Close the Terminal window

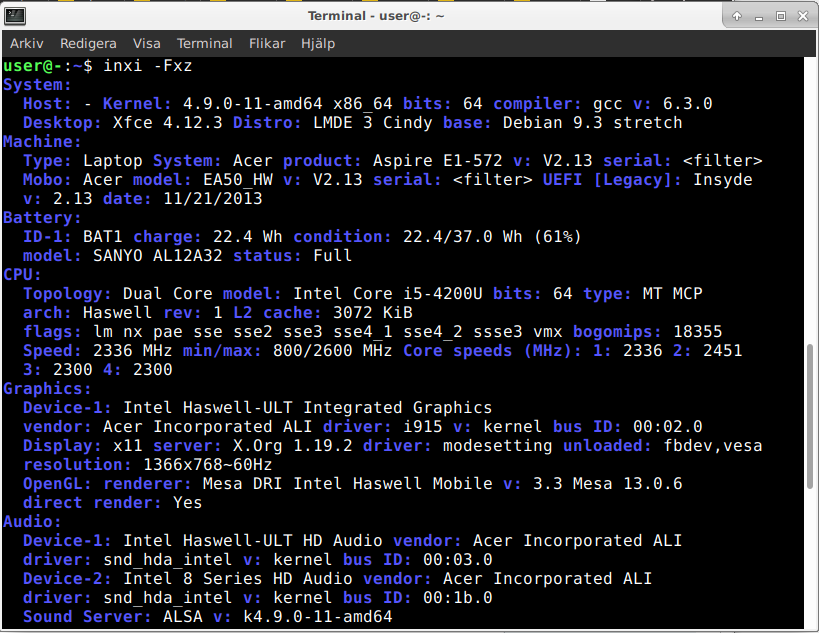point(803,16)
